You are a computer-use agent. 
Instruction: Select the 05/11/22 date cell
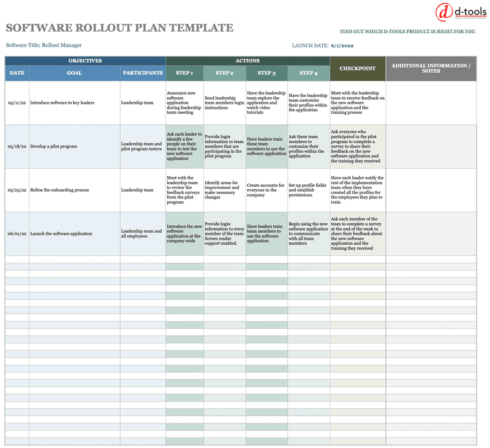click(16, 103)
